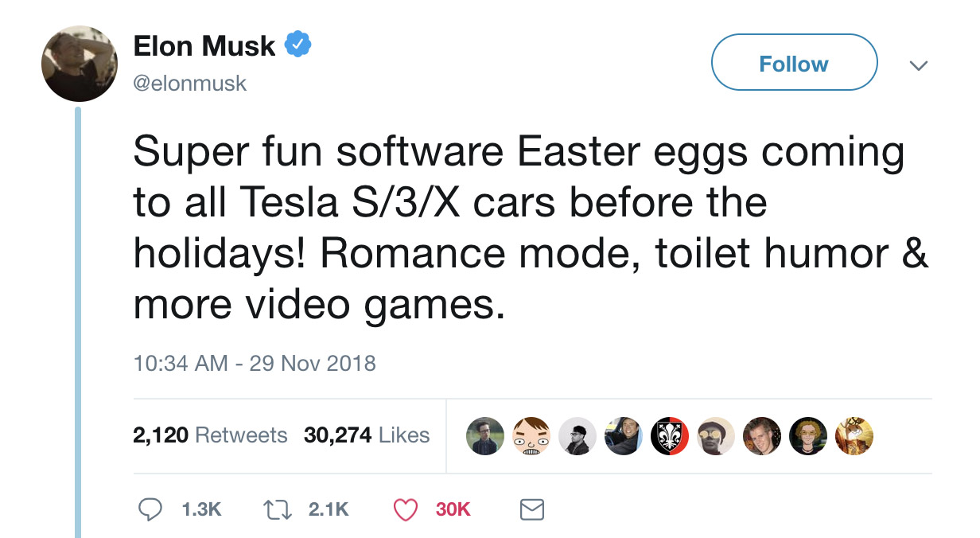Viewport: 980px width, 538px height.
Task: Open the man in car liker avatar
Action: 624,436
